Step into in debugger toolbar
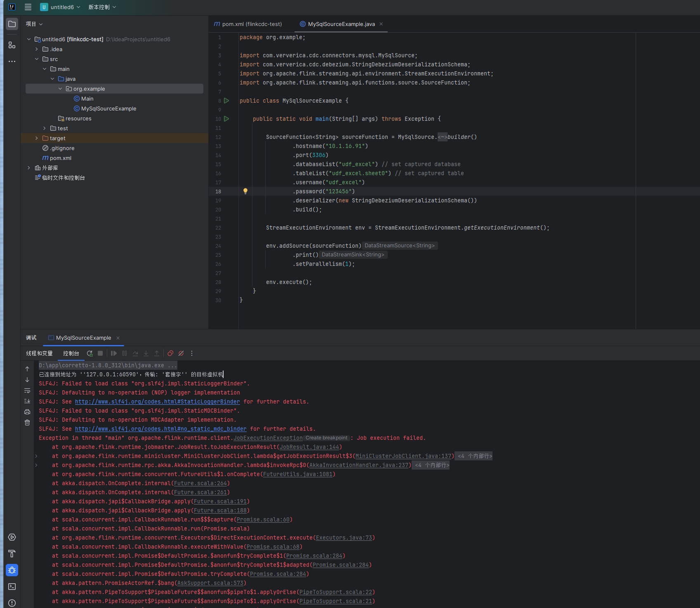The image size is (700, 608). pos(146,353)
